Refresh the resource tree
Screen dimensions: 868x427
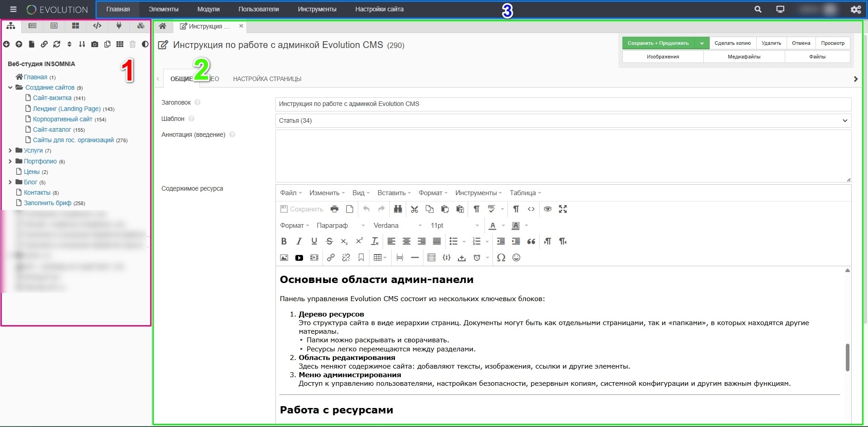point(57,44)
